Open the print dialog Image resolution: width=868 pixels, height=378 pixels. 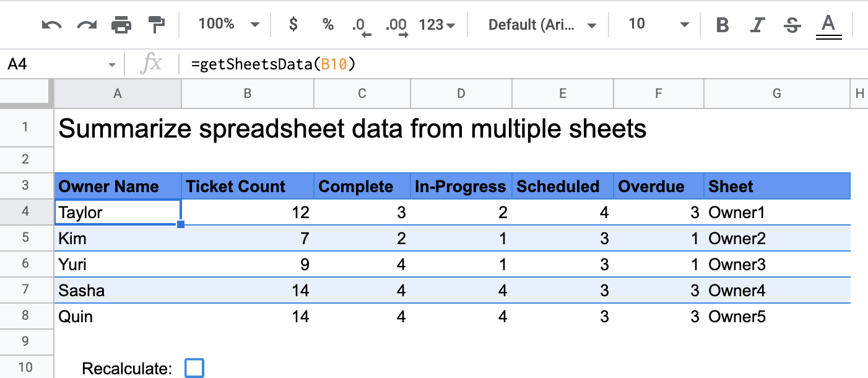pyautogui.click(x=121, y=24)
